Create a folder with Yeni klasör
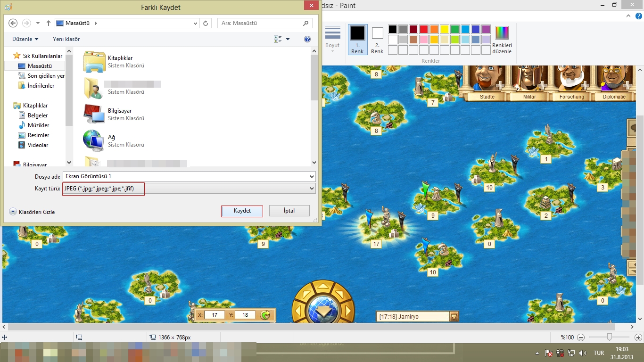The width and height of the screenshot is (644, 362). tap(66, 39)
